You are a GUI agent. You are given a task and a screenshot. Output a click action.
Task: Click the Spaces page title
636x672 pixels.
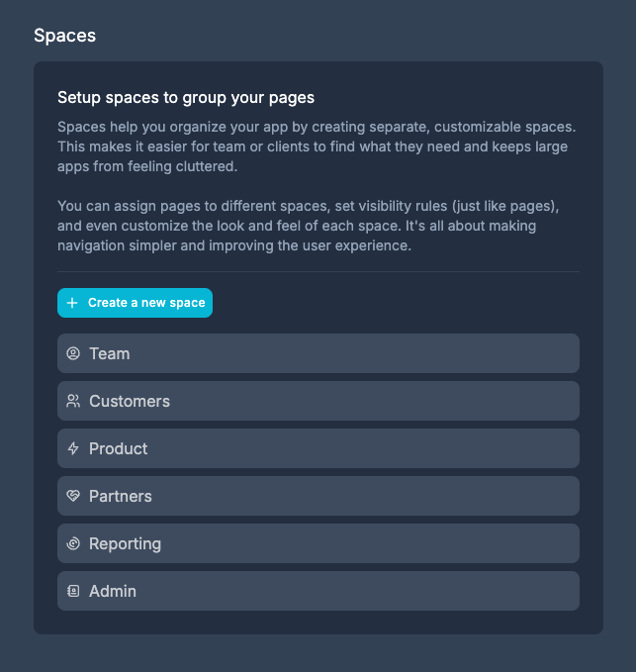[x=65, y=36]
